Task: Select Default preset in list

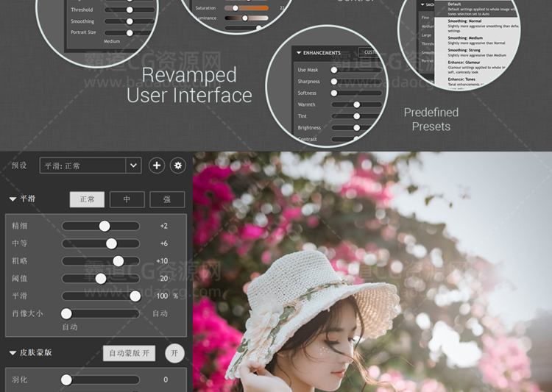Action: [476, 9]
